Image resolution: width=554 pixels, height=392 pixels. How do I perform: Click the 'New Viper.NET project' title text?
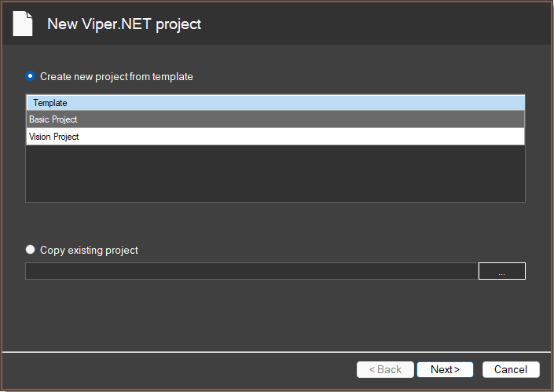(x=124, y=24)
